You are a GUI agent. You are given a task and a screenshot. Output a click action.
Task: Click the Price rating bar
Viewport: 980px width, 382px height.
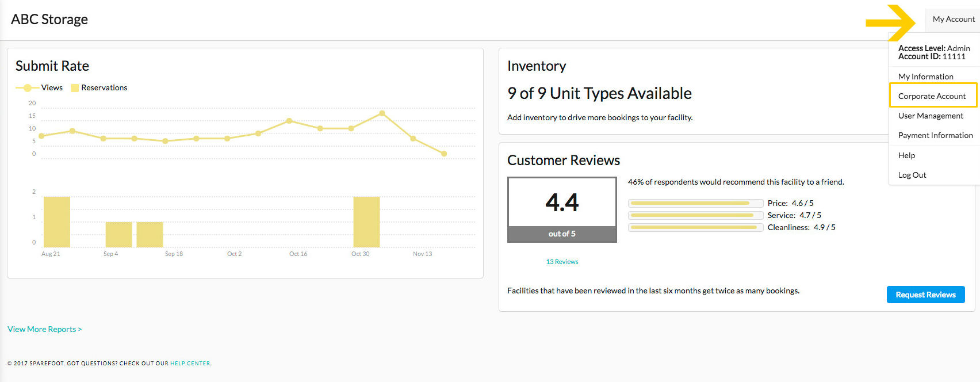695,203
